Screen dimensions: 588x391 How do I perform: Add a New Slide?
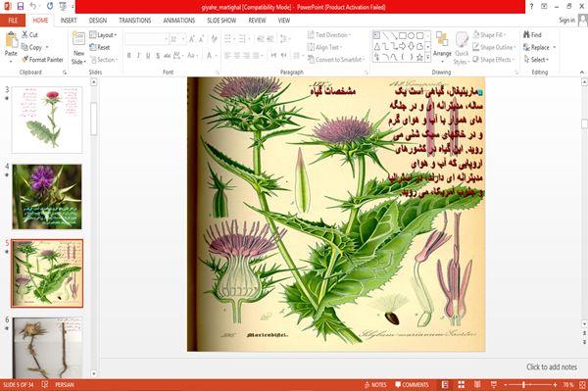coord(78,48)
